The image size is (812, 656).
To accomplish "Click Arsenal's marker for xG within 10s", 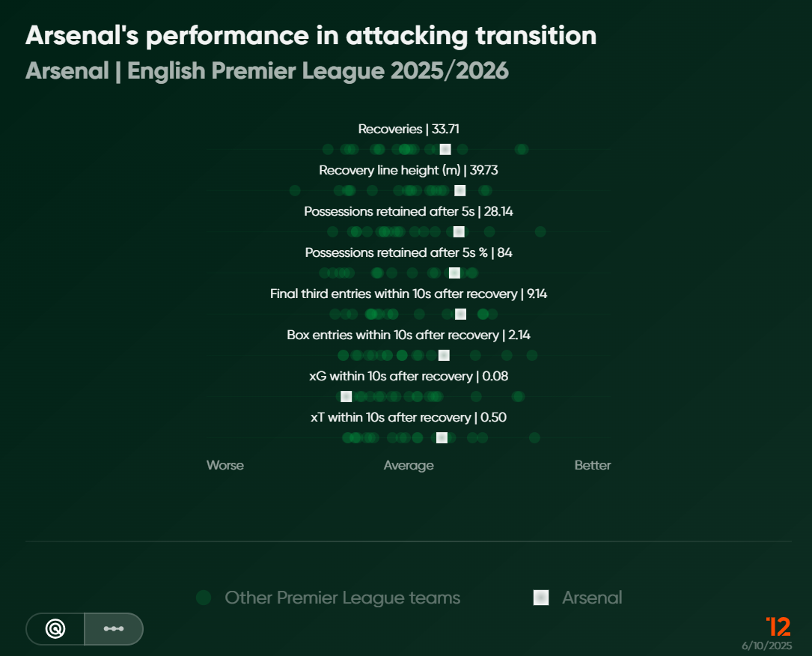I will [x=347, y=396].
